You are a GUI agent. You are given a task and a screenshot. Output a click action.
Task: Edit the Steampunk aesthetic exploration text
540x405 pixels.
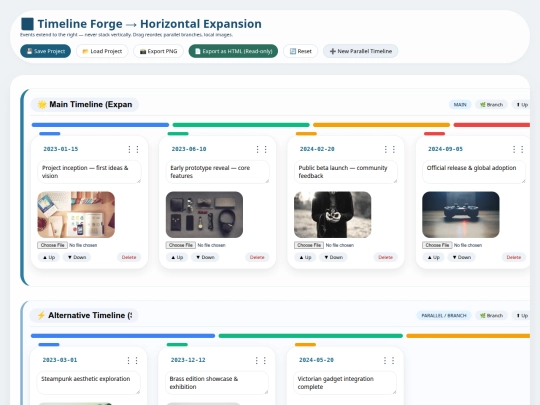click(89, 383)
